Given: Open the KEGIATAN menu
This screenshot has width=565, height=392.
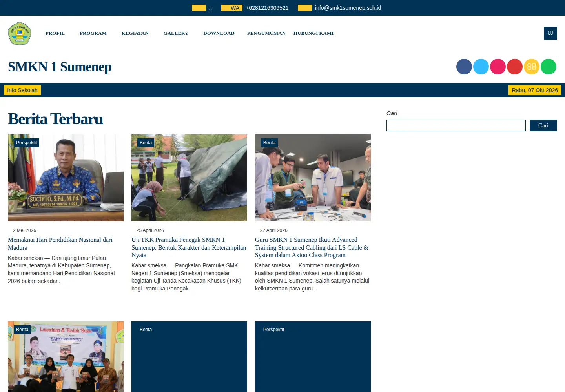Looking at the screenshot, I should click(135, 33).
